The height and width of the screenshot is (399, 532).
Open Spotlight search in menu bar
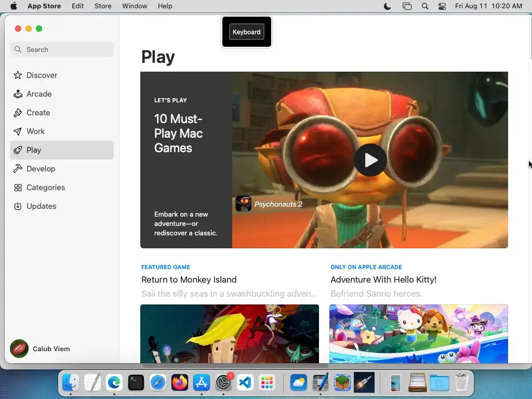point(425,6)
